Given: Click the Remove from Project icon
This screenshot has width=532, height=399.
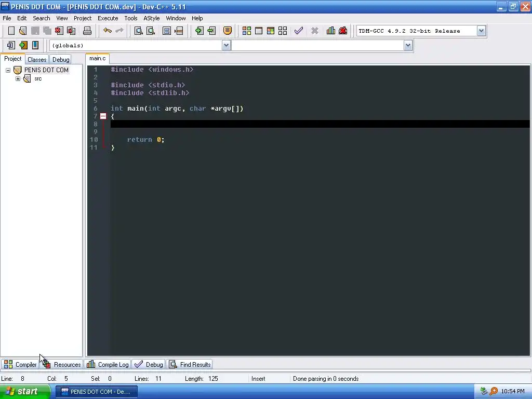Looking at the screenshot, I should tap(211, 31).
